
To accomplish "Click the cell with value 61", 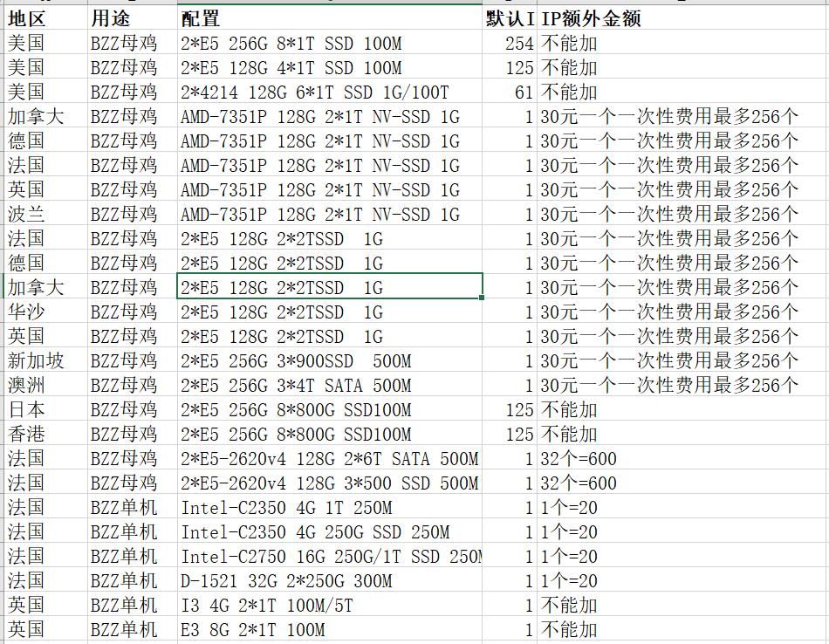I will point(509,92).
